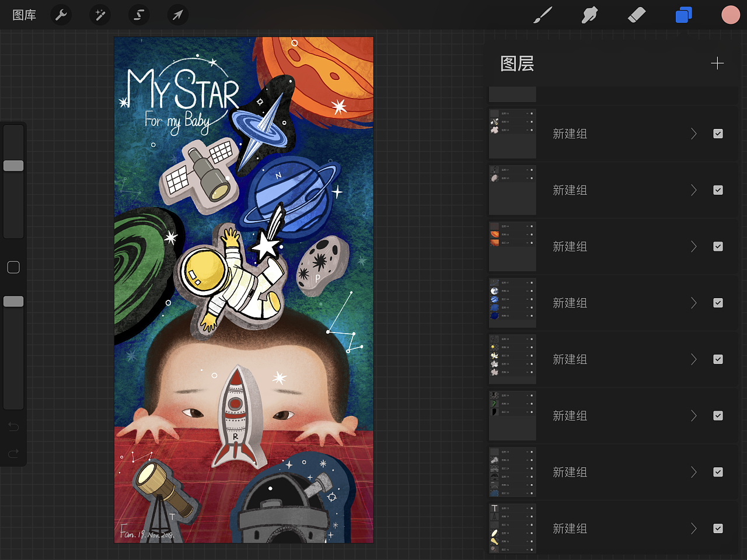
Task: Hide the first 新建组 group
Action: click(x=718, y=134)
